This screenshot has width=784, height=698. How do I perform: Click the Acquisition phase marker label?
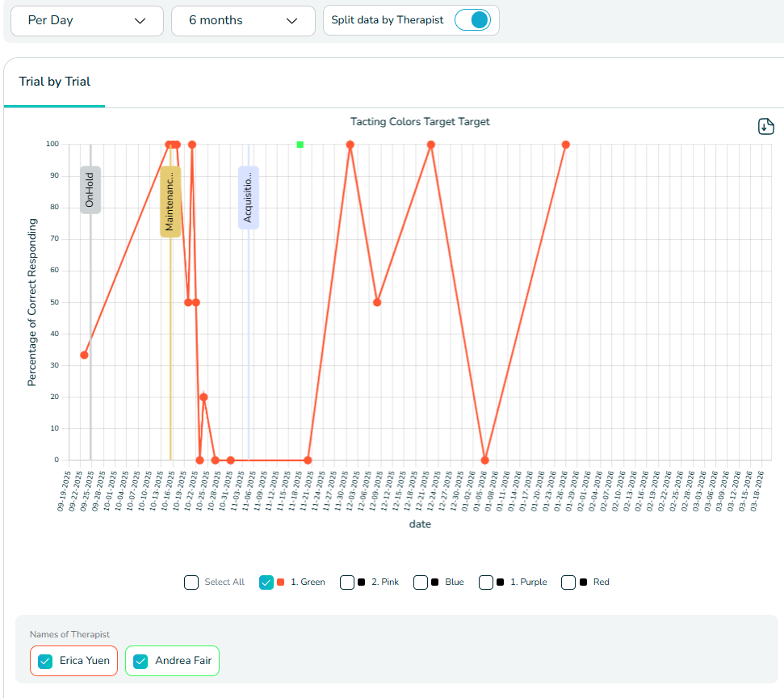tap(249, 198)
